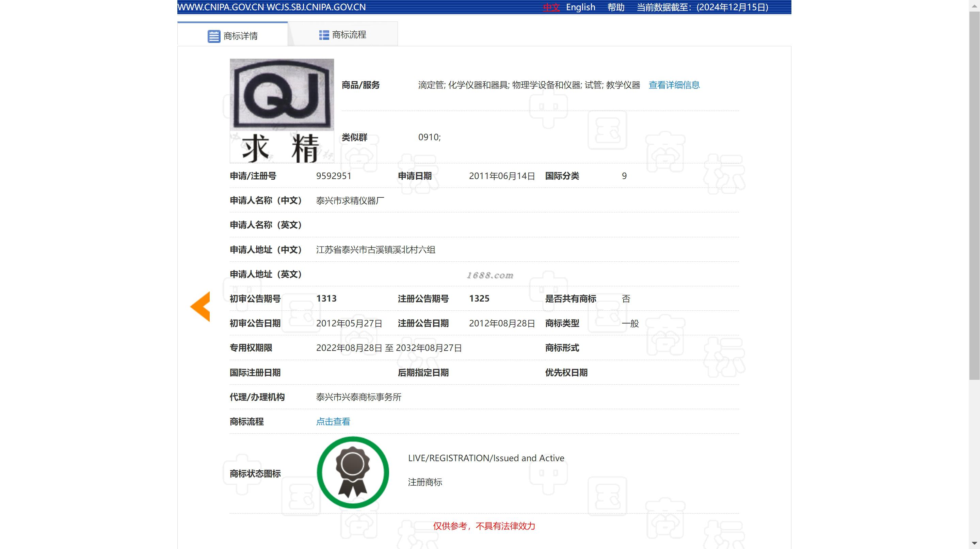Viewport: 980px width, 549px height.
Task: Click the list icon beside 商标流程
Action: click(324, 35)
